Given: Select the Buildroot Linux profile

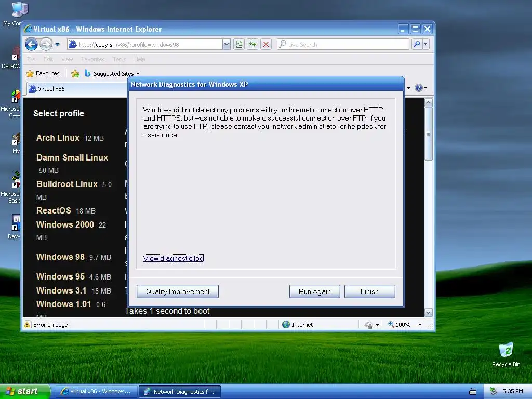Looking at the screenshot, I should point(67,184).
